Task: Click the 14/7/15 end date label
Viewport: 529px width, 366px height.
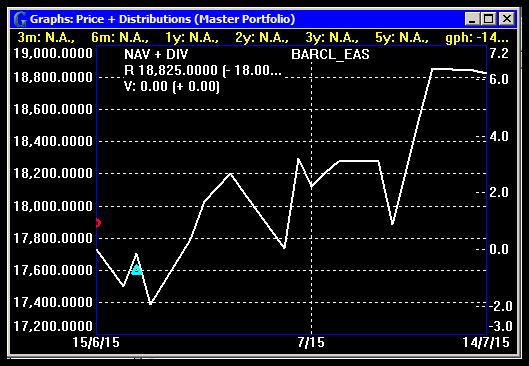Action: point(485,342)
